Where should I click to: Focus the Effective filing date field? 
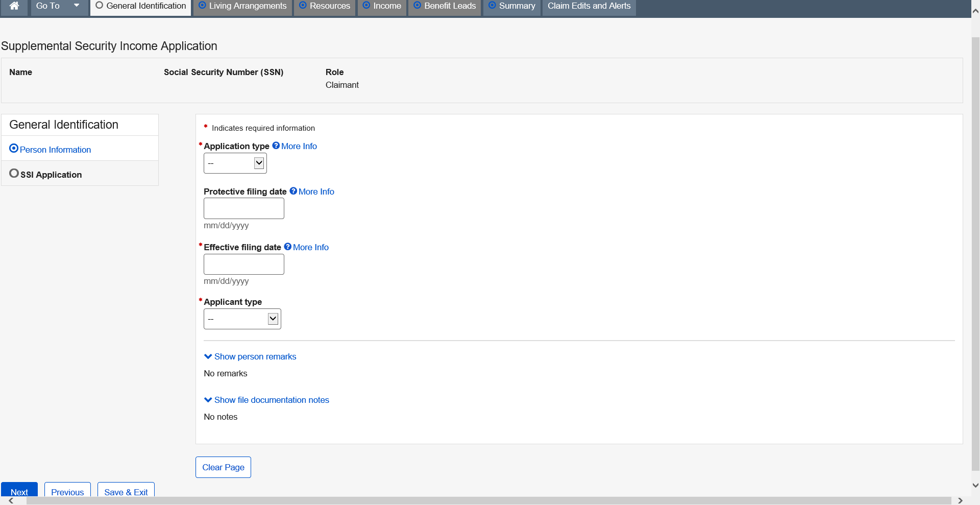click(244, 264)
